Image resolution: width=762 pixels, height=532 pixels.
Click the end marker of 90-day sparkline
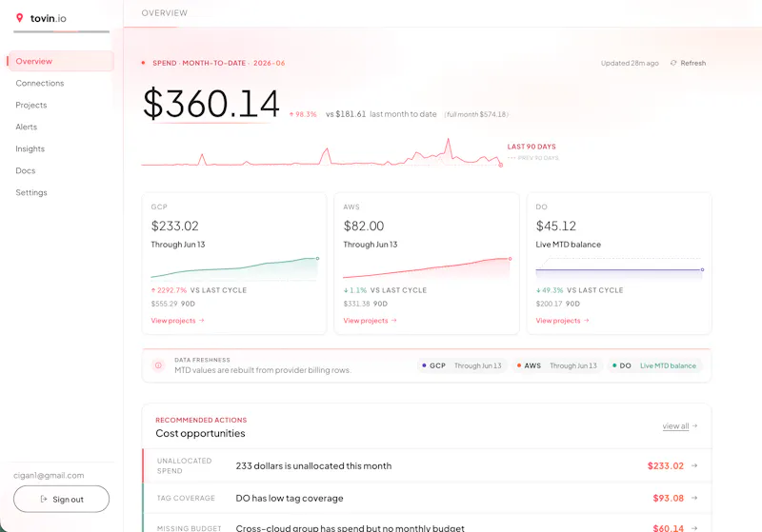(501, 165)
